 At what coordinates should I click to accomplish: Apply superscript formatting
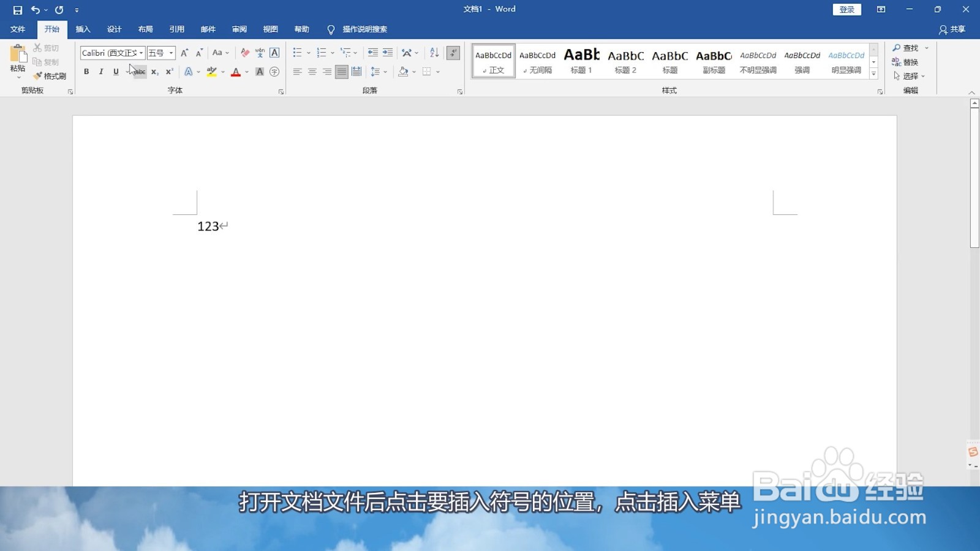pyautogui.click(x=170, y=72)
